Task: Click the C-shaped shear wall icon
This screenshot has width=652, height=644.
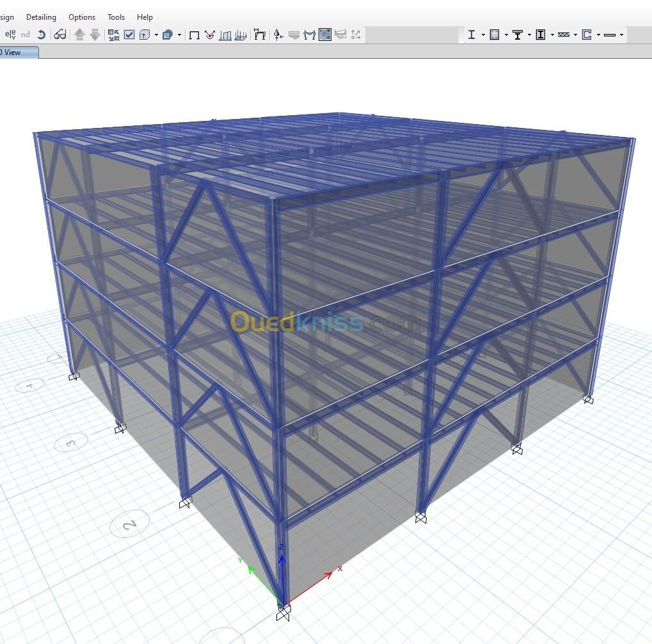Action: point(587,35)
